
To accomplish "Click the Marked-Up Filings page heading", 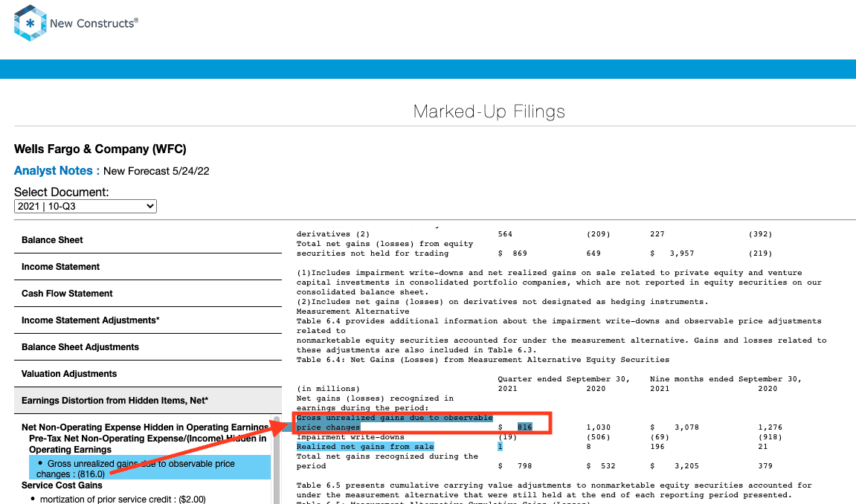I will 489,112.
